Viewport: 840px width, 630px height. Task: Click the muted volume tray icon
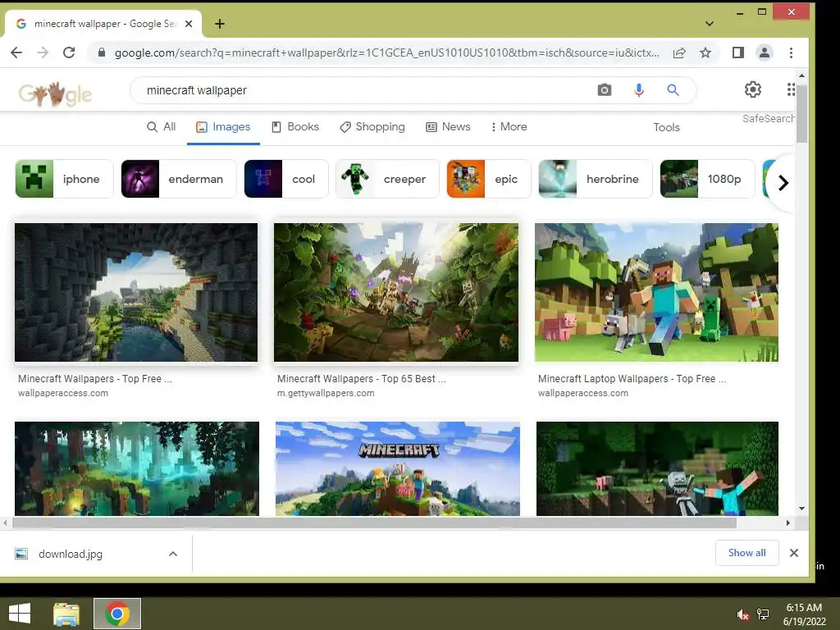pyautogui.click(x=742, y=614)
